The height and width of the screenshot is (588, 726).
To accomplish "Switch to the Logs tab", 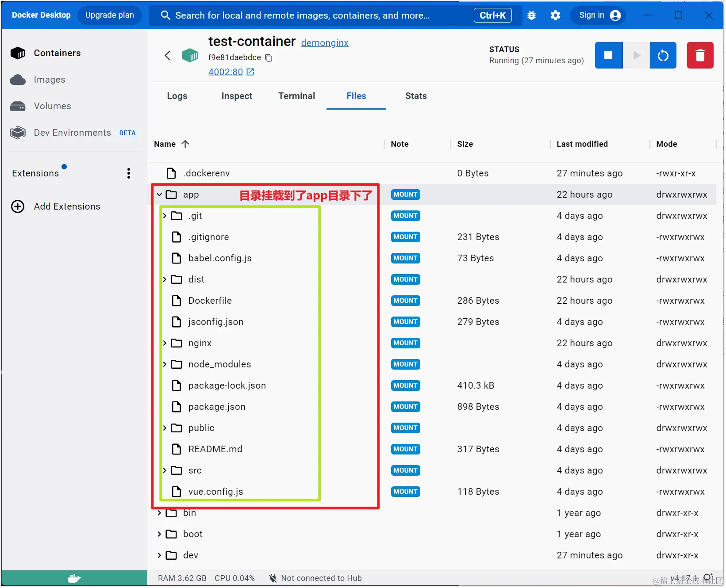I will [177, 96].
